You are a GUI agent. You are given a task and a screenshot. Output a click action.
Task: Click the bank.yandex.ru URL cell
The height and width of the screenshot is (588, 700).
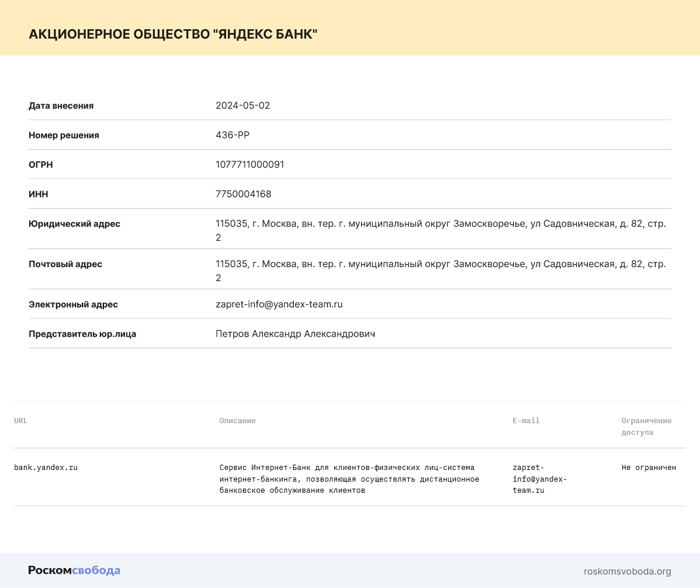46,468
